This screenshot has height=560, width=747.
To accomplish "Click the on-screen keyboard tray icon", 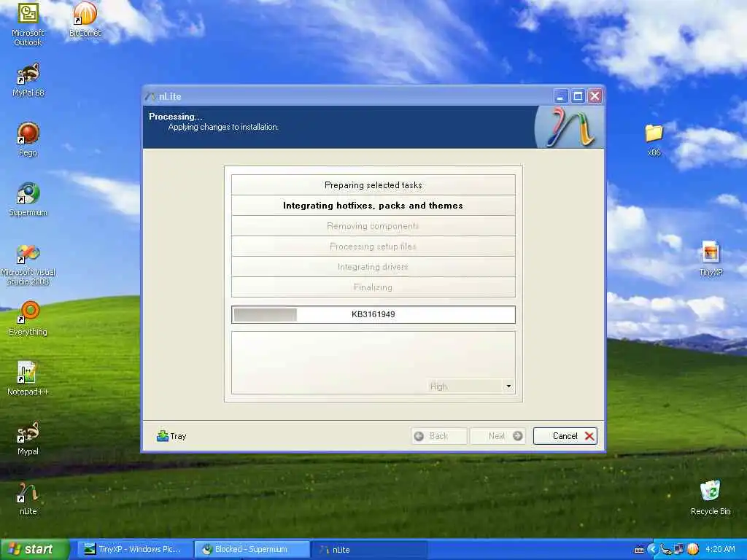I will [x=639, y=550].
